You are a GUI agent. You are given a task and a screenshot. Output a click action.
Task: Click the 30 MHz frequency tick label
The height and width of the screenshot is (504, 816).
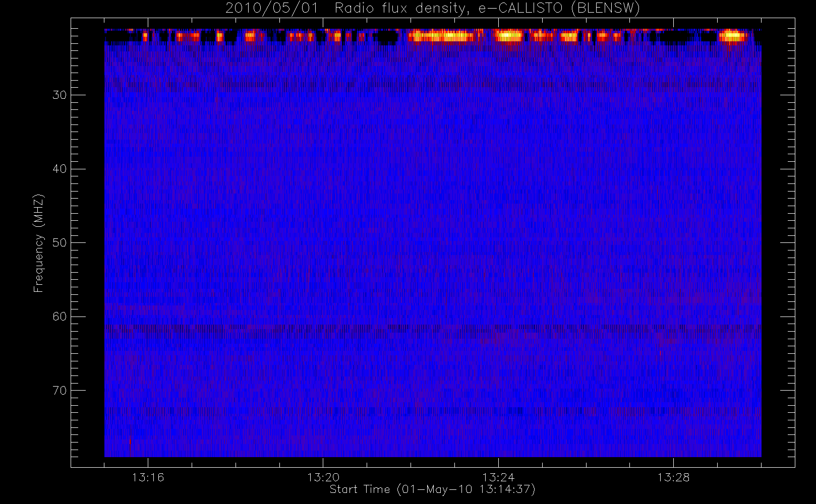click(60, 95)
